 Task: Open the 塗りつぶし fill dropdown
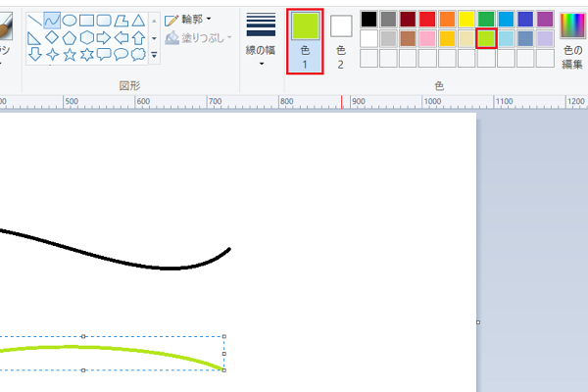click(x=198, y=38)
